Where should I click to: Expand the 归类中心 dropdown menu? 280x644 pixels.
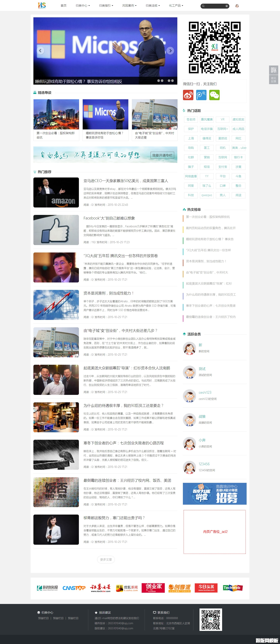(x=82, y=6)
